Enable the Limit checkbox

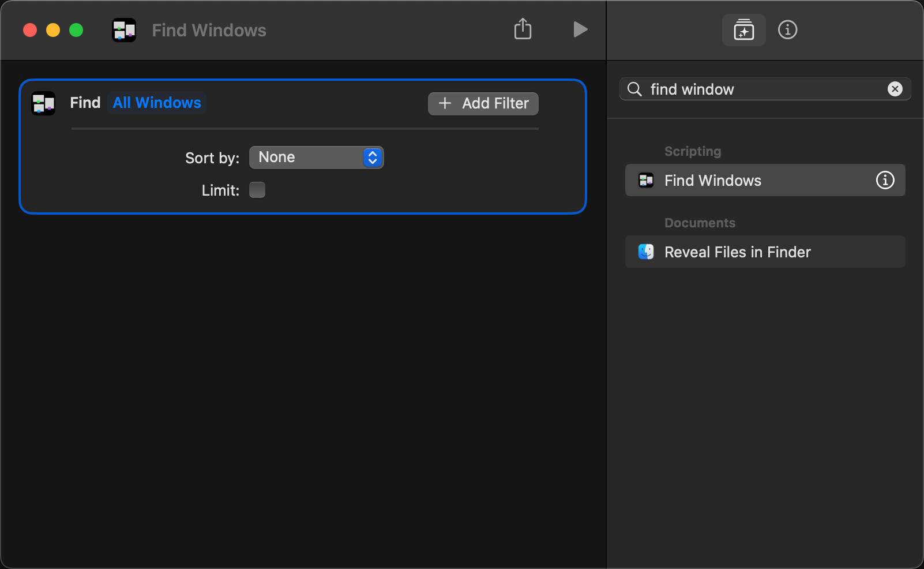click(x=257, y=190)
